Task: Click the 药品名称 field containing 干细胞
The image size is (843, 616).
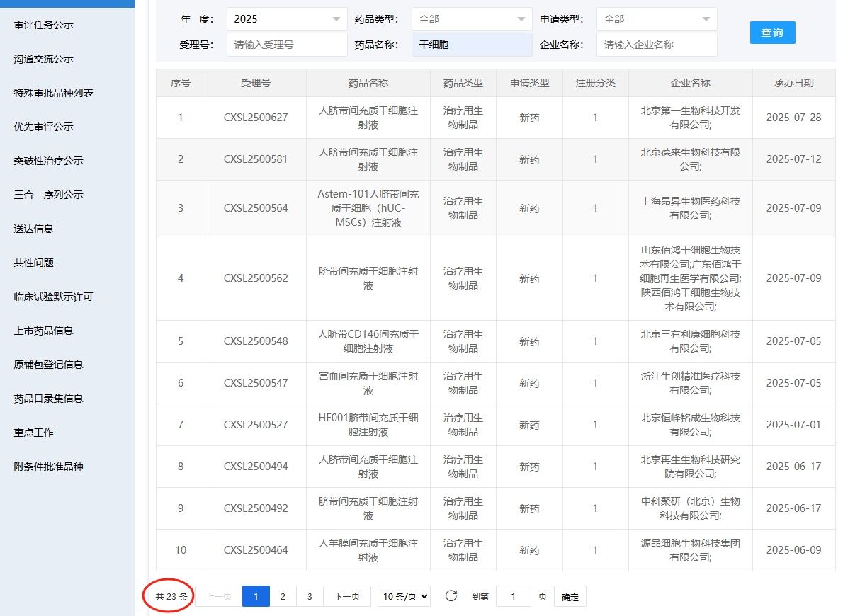Action: [x=472, y=45]
